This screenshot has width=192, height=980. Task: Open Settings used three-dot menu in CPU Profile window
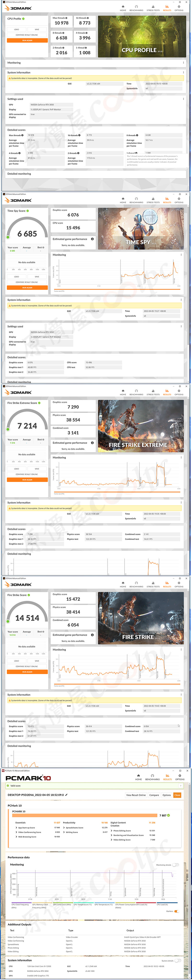[183, 99]
